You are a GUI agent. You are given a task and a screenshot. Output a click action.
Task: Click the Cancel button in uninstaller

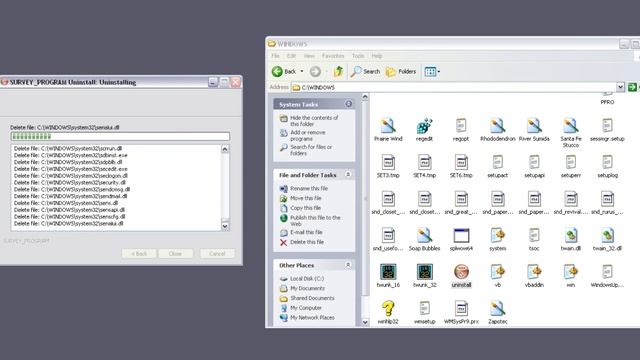(217, 253)
